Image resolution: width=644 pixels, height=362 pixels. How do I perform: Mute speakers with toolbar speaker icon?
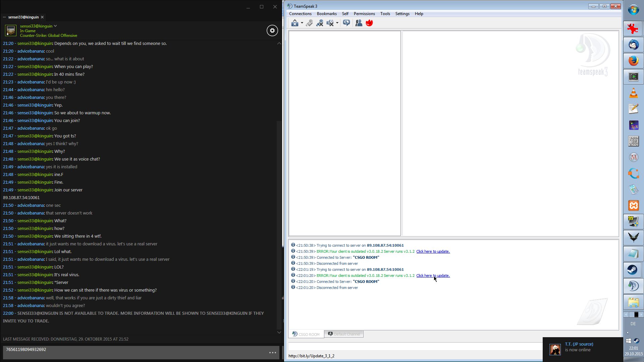point(330,23)
